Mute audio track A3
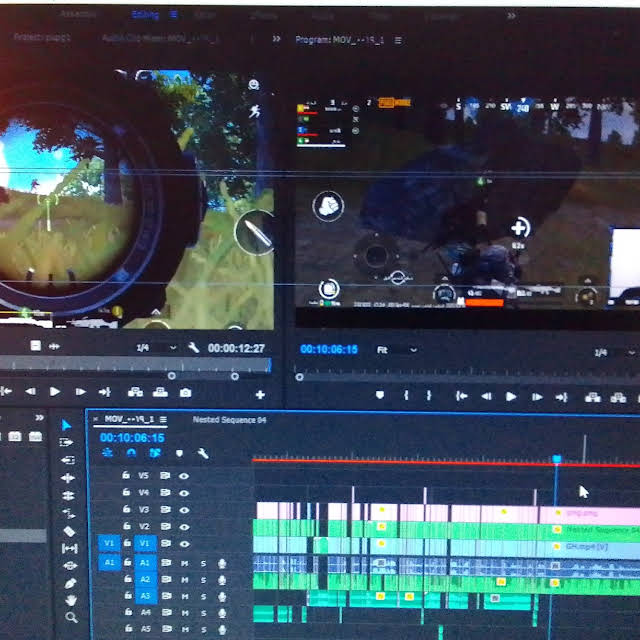640x640 pixels. [x=185, y=596]
